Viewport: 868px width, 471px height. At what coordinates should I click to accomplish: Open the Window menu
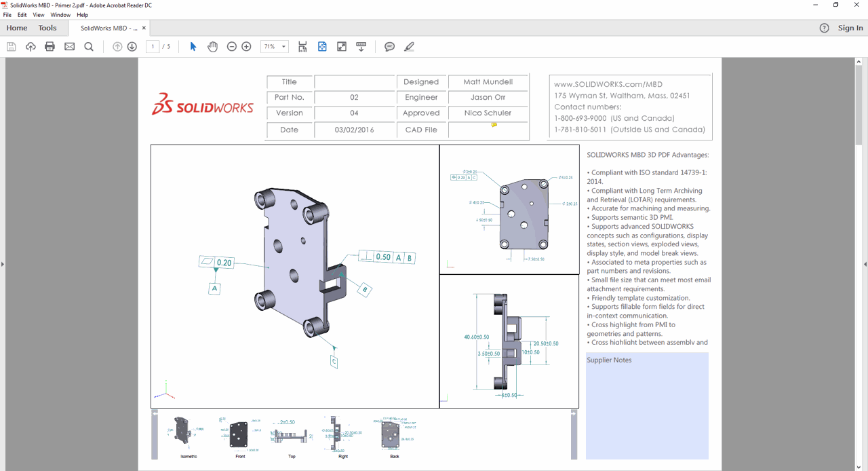click(x=60, y=15)
